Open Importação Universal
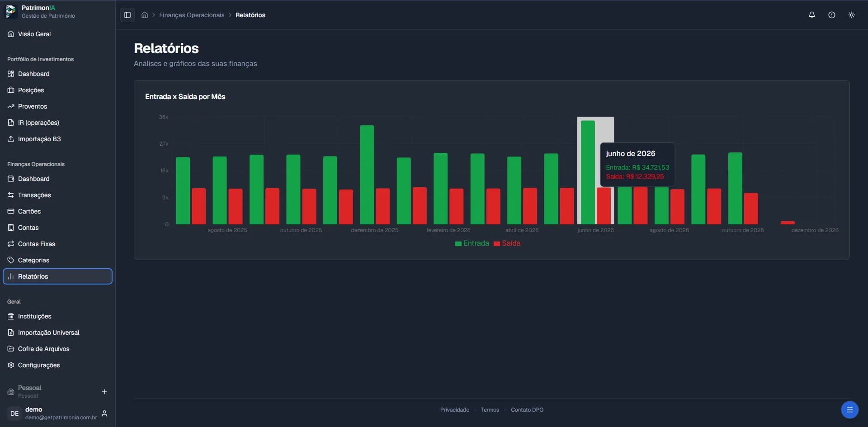Screen dimensions: 868x427 point(57,332)
